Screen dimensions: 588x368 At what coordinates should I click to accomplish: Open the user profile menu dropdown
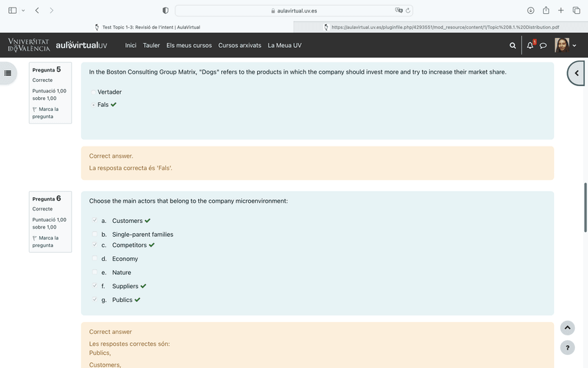pos(565,45)
